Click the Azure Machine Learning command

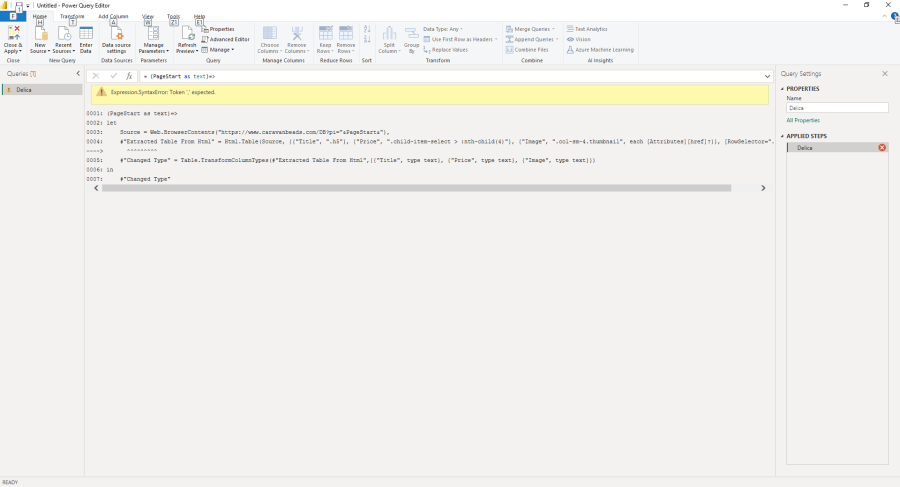pos(600,50)
